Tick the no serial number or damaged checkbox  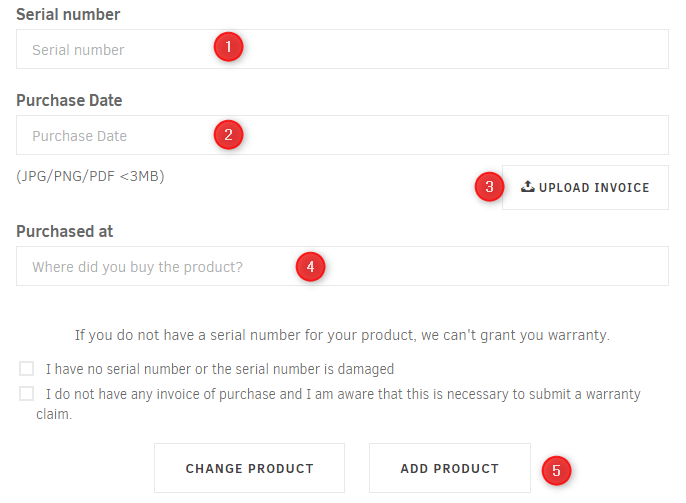click(26, 369)
